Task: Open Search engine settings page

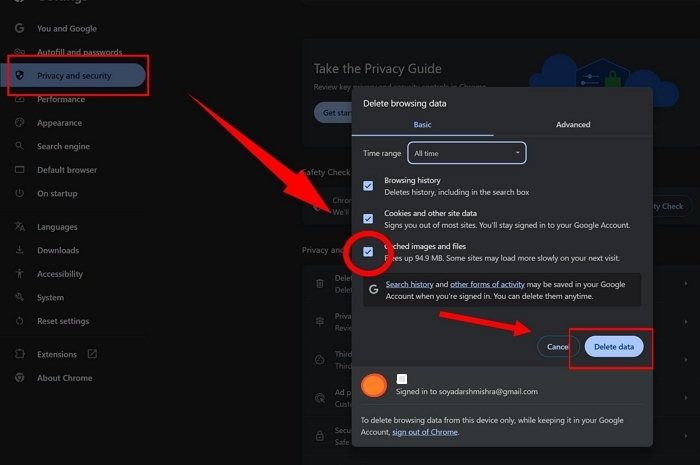Action: coord(63,146)
